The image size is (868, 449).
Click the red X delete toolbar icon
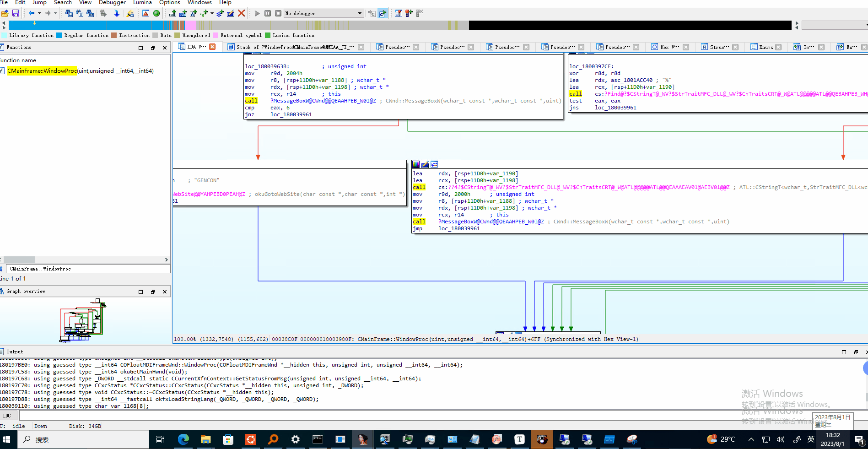click(x=241, y=13)
